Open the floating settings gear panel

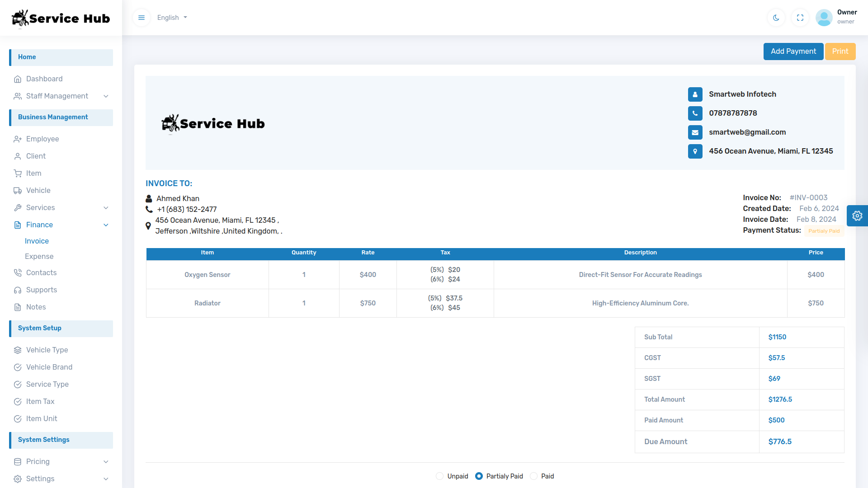pyautogui.click(x=857, y=216)
